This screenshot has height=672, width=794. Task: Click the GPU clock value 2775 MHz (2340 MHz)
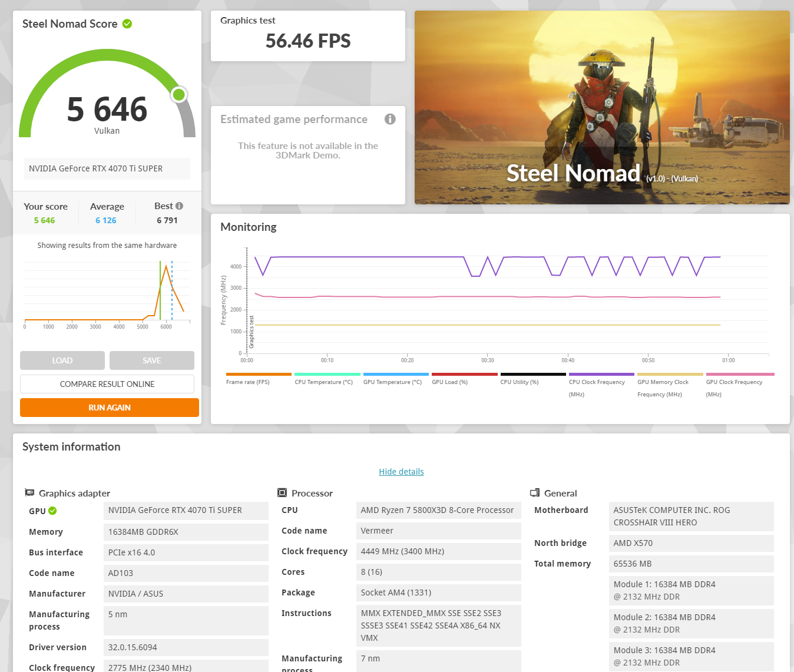click(x=186, y=666)
